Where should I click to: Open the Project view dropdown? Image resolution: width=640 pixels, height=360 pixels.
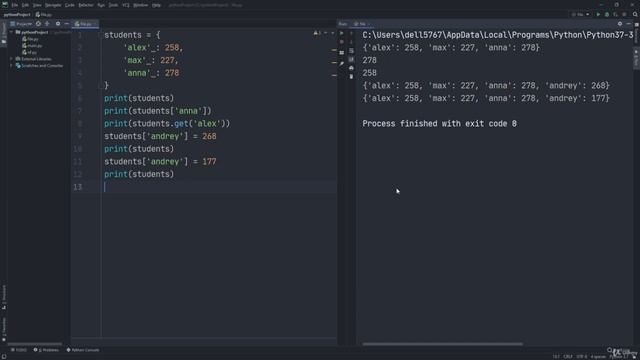[21, 24]
